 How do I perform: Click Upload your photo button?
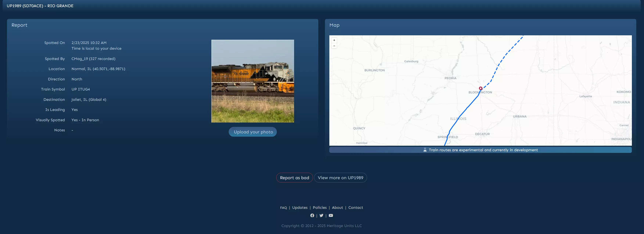click(253, 132)
